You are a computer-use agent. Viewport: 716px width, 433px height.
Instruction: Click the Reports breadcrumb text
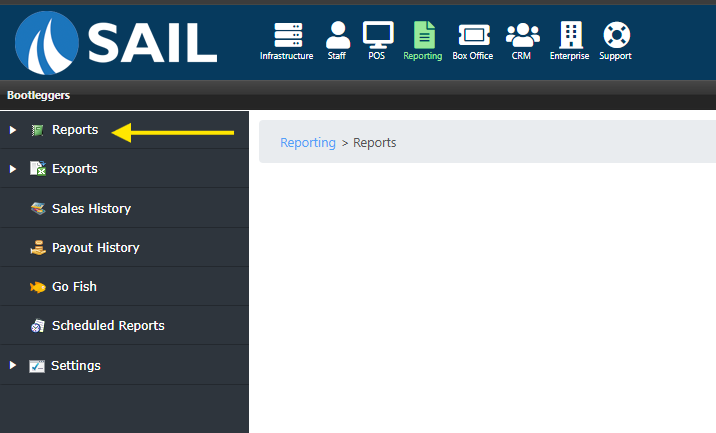coord(374,143)
